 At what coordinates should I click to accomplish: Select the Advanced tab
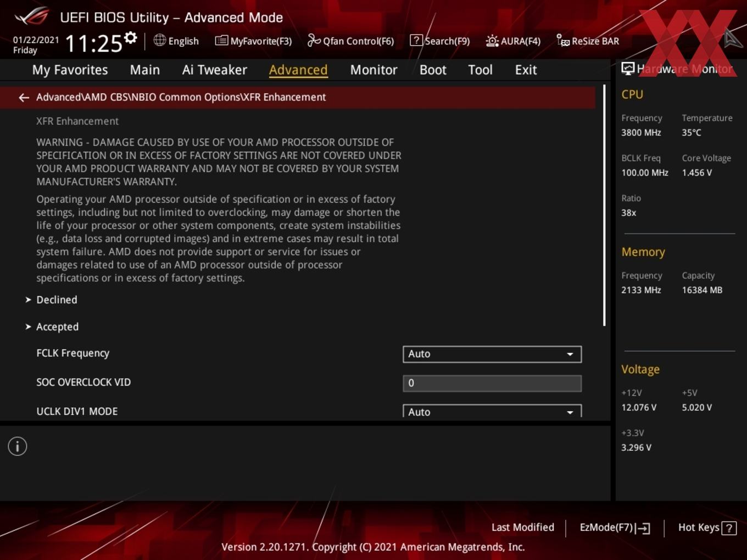pyautogui.click(x=298, y=70)
